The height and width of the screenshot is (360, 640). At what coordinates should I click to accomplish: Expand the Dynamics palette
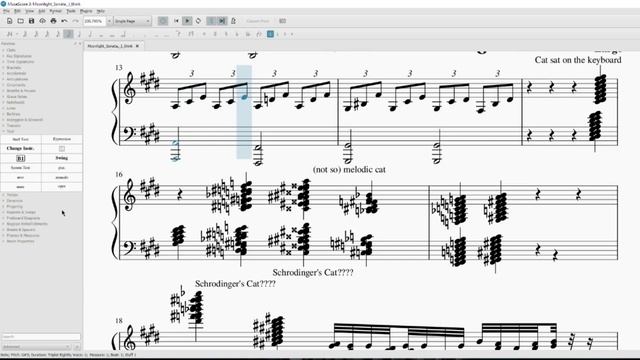[14, 200]
